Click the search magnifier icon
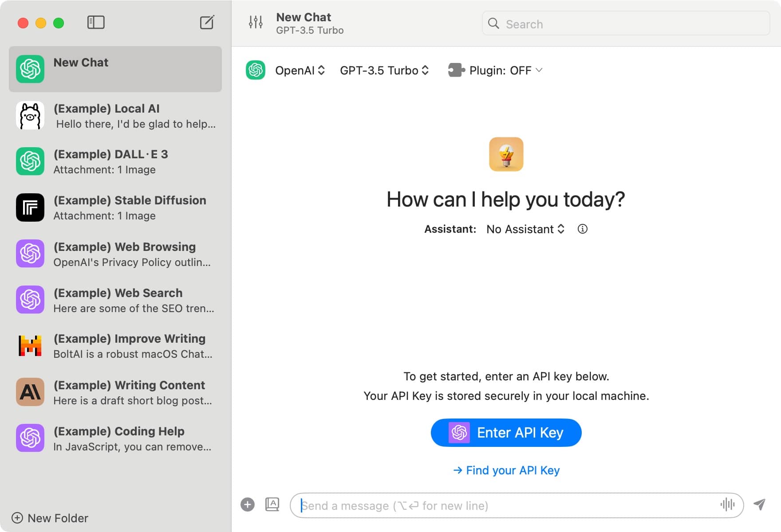This screenshot has width=781, height=532. click(493, 23)
